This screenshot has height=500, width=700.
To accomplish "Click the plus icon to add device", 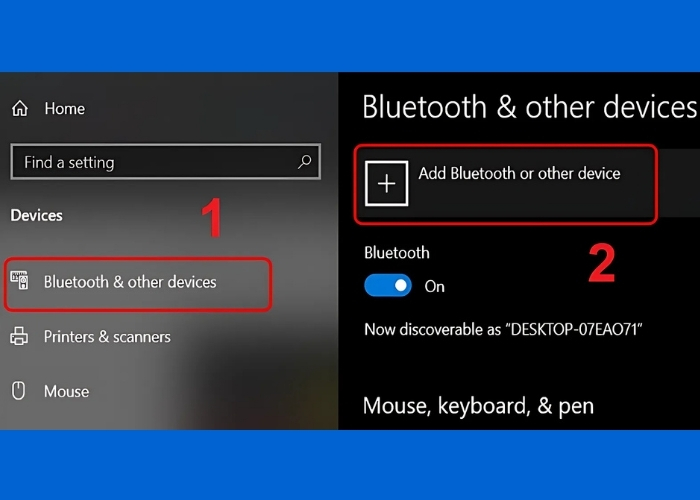I will pyautogui.click(x=387, y=183).
